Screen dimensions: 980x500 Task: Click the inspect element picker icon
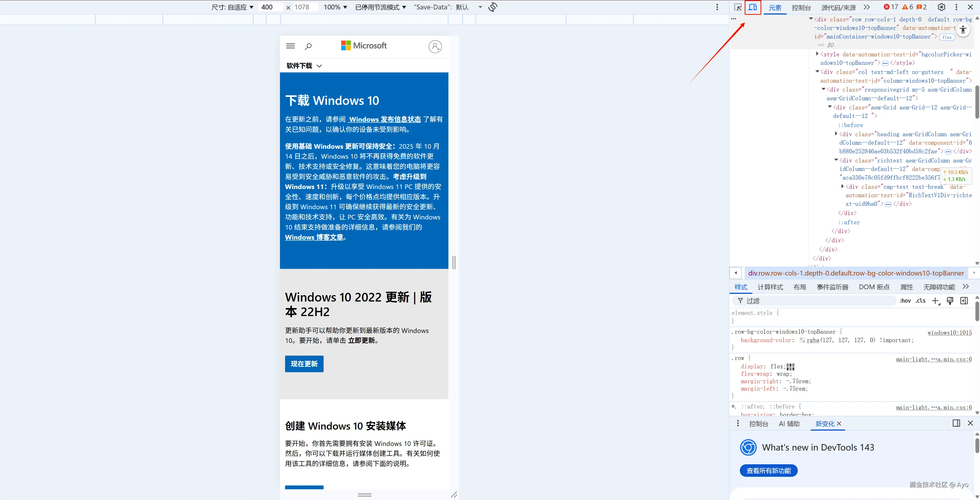click(738, 7)
